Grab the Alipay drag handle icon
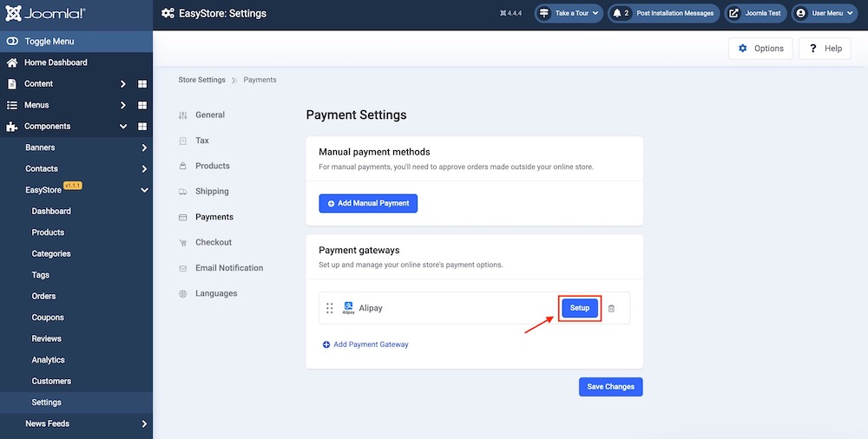This screenshot has width=868, height=439. point(330,308)
